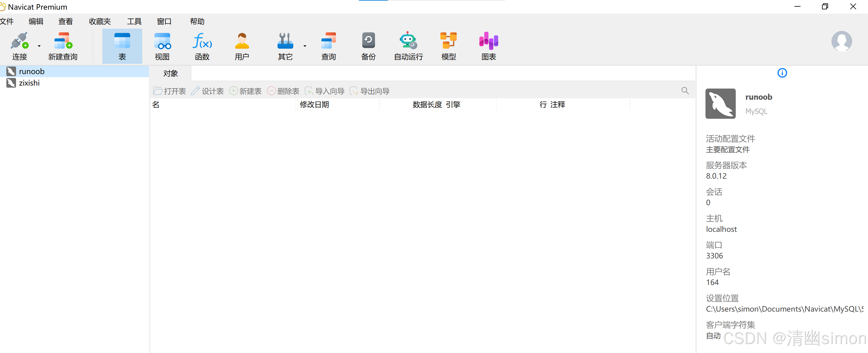868x353 pixels.
Task: Click the User (用户) toolbar icon
Action: coord(242,41)
